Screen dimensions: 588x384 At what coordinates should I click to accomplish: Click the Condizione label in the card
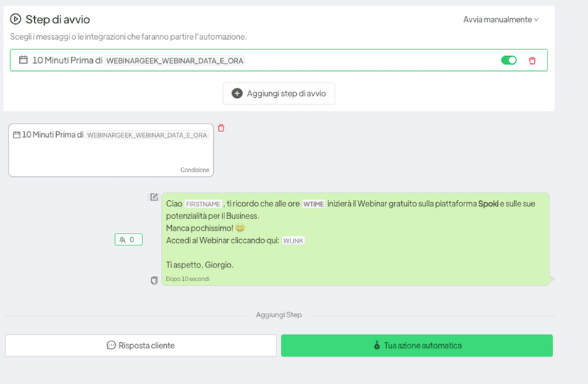pos(195,170)
